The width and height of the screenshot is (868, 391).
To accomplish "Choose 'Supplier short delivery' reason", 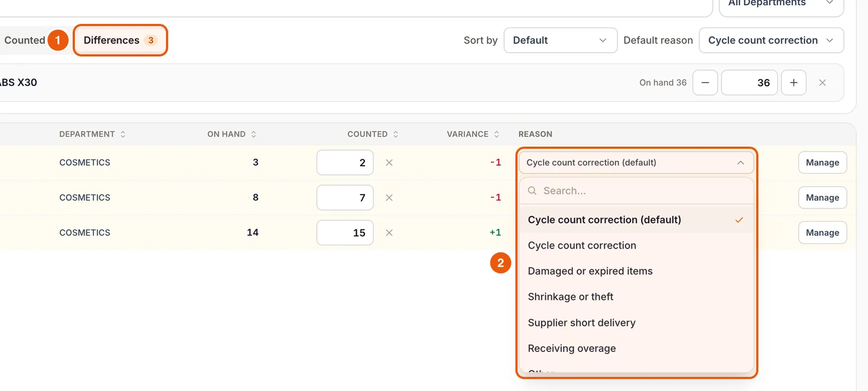I will click(636, 323).
